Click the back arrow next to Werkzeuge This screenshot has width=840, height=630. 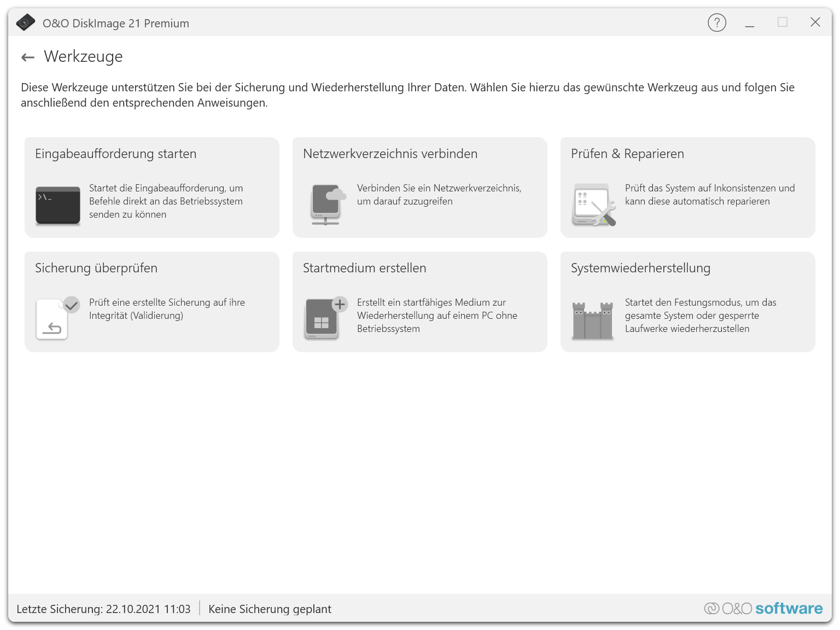point(28,57)
